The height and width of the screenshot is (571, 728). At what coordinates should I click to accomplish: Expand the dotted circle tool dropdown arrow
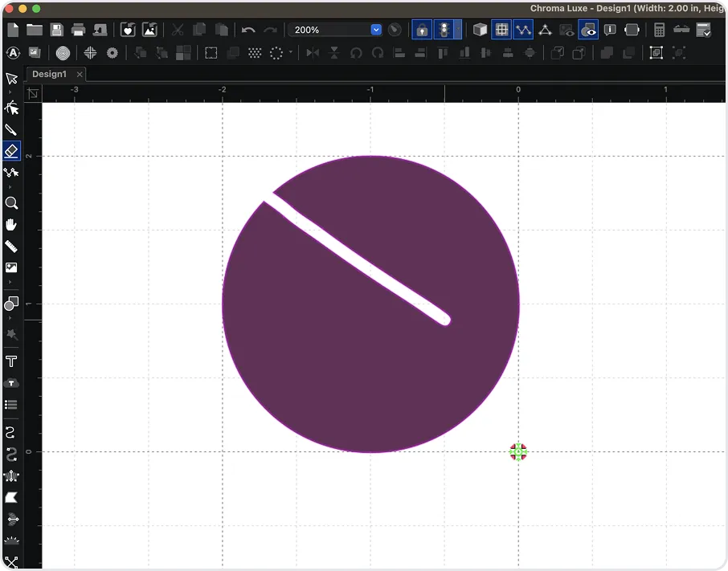coord(291,51)
